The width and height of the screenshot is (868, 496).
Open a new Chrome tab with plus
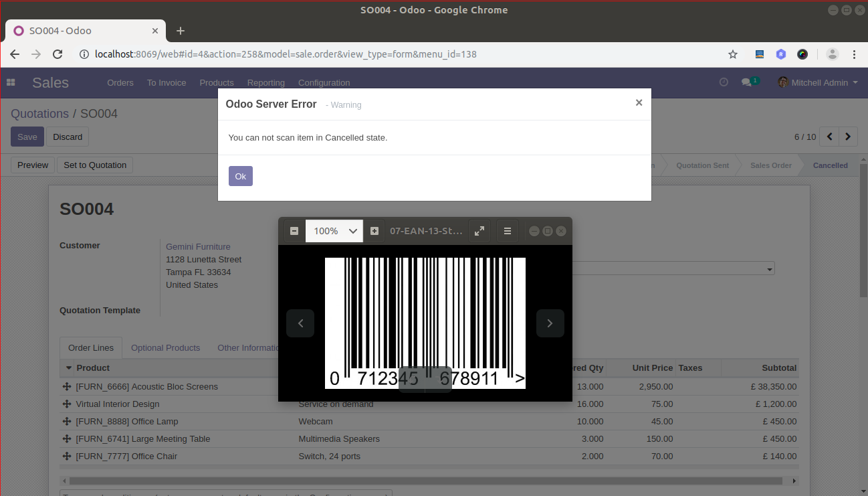click(x=180, y=31)
